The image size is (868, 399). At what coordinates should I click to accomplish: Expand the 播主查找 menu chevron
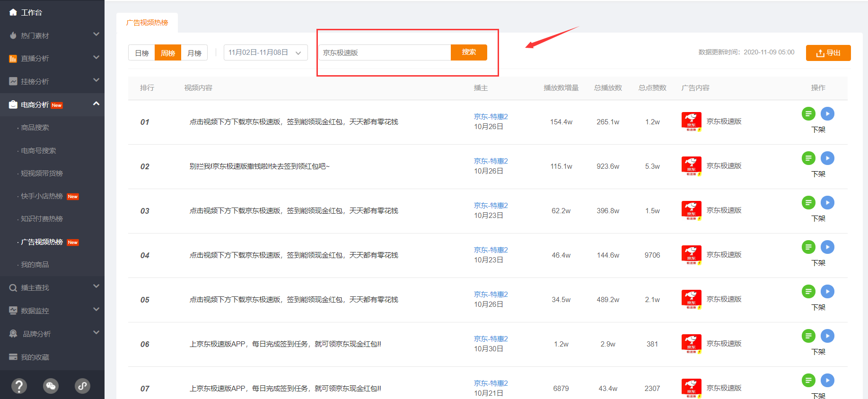click(96, 286)
